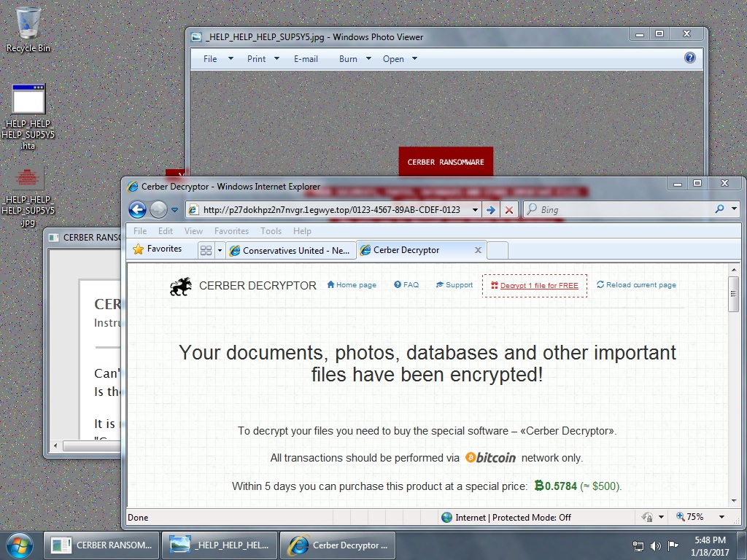This screenshot has width=747, height=560.
Task: Click the Quick Tabs grid icon
Action: coord(206,250)
